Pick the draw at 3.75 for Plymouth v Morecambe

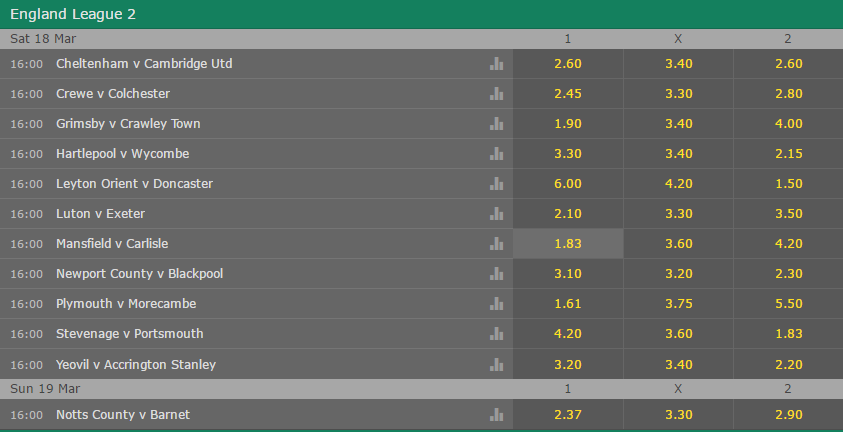pyautogui.click(x=678, y=304)
